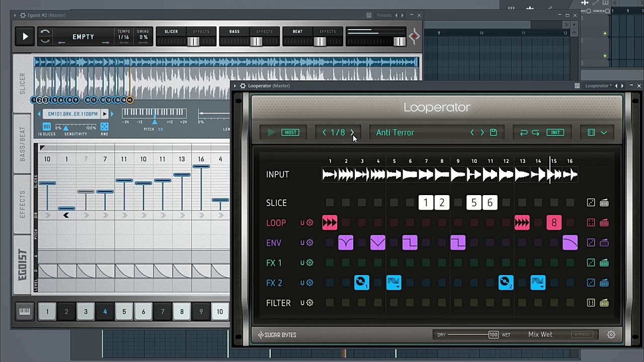Select pattern 5 in Egoist pattern row
The height and width of the screenshot is (362, 644).
[x=124, y=312]
